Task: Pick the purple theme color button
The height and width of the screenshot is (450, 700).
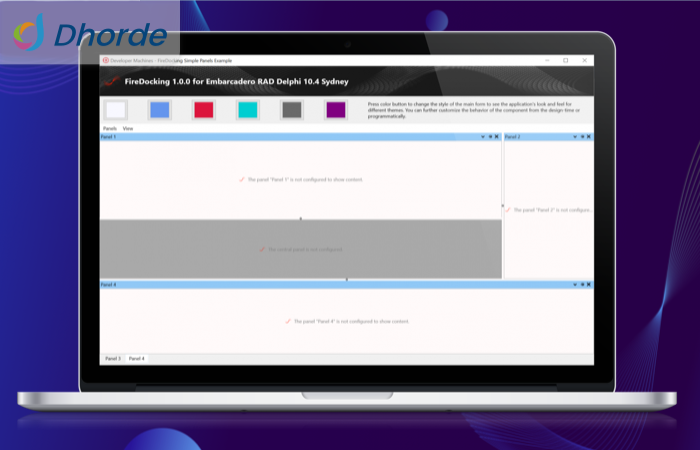Action: (335, 110)
